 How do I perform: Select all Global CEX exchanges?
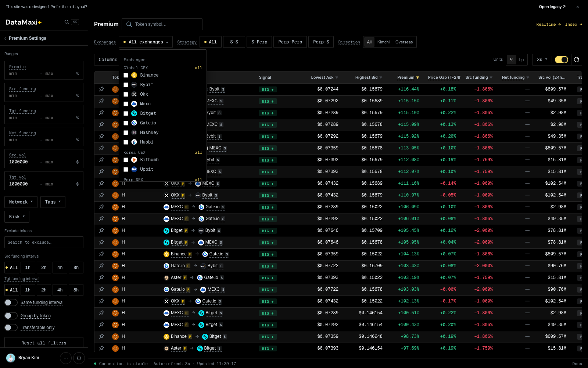pos(198,68)
